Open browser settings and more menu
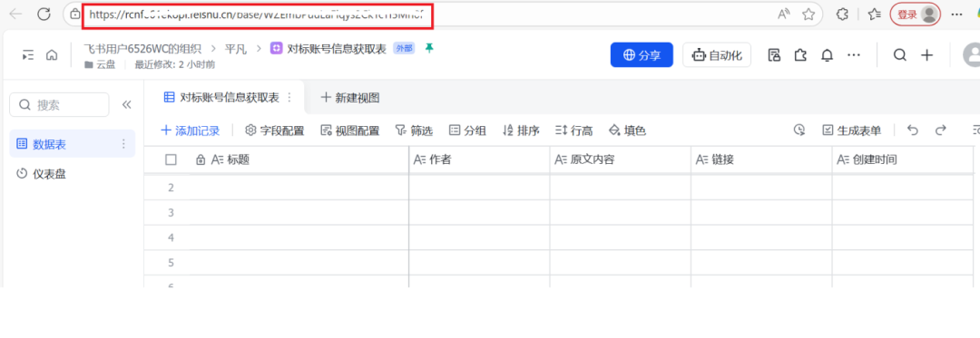Image resolution: width=980 pixels, height=338 pixels. pos(956,14)
